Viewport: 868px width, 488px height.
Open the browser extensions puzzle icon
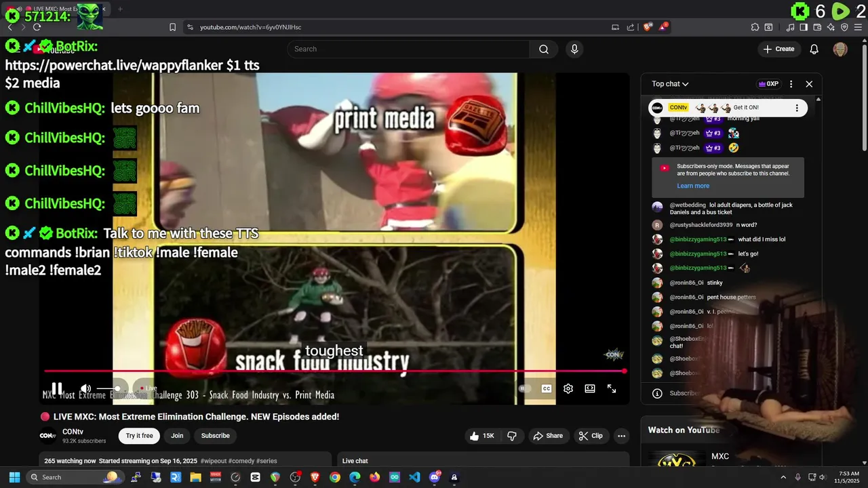click(755, 27)
